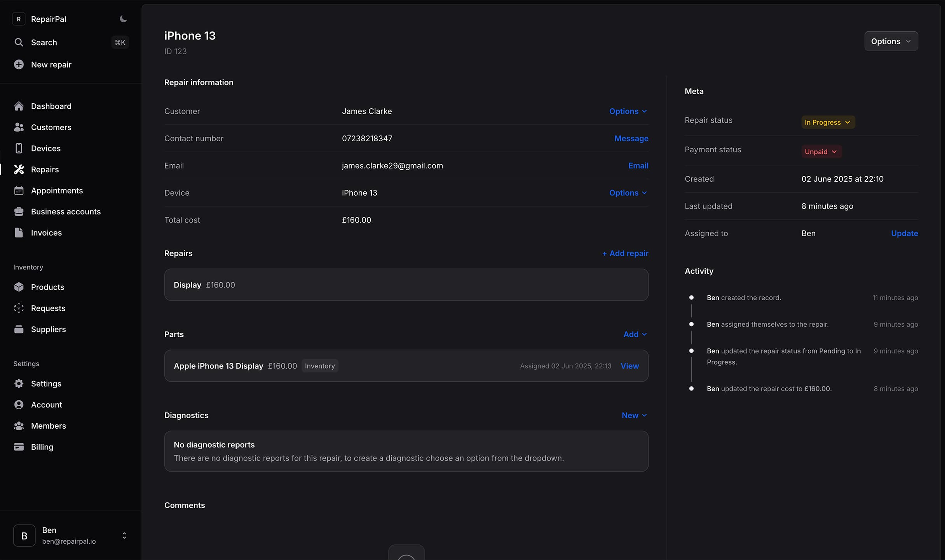Expand Device row Options dropdown
Screen dimensions: 945x560
click(x=628, y=193)
